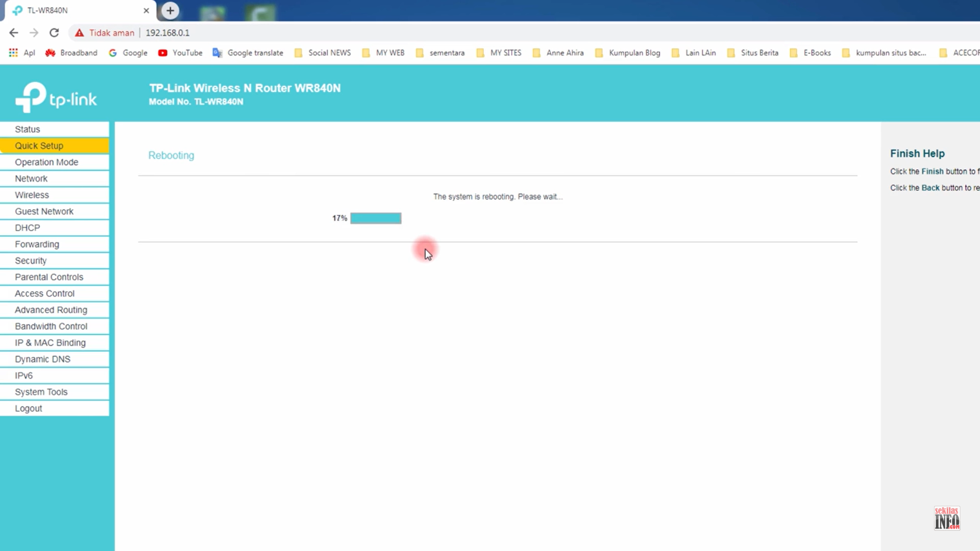Open the Security menu
This screenshot has height=551, width=980.
pyautogui.click(x=55, y=261)
